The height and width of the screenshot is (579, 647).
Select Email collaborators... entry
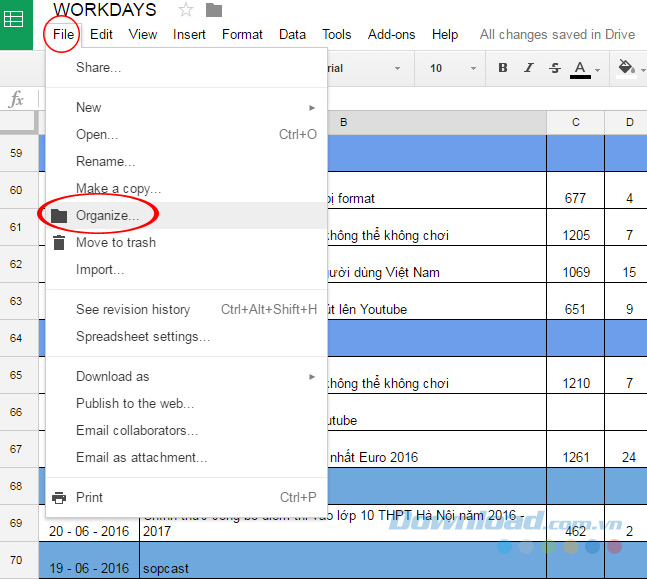pyautogui.click(x=187, y=430)
